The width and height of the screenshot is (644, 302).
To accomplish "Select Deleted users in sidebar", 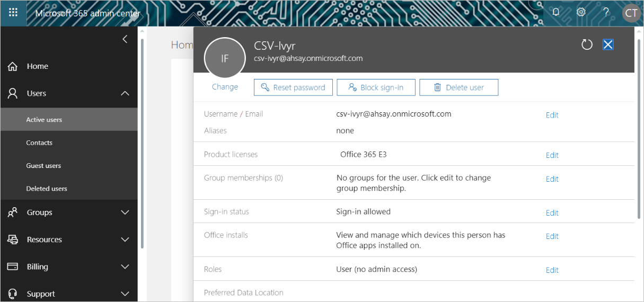I will click(x=47, y=189).
